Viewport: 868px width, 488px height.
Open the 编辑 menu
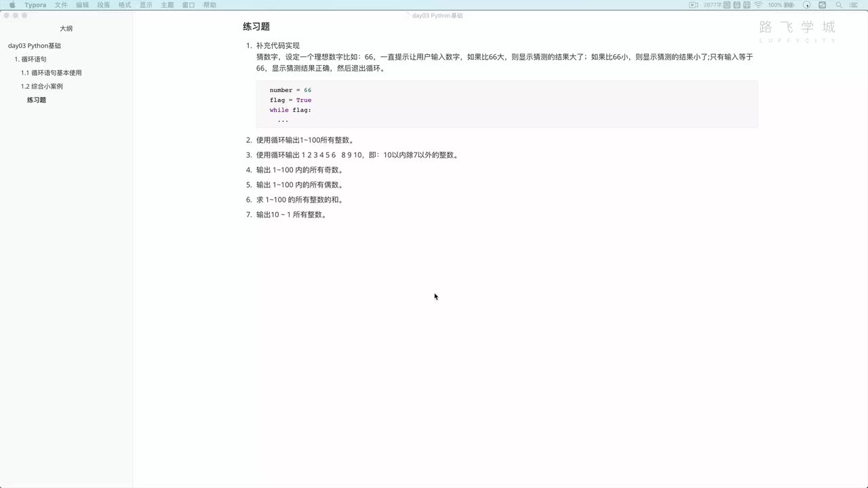[x=82, y=5]
